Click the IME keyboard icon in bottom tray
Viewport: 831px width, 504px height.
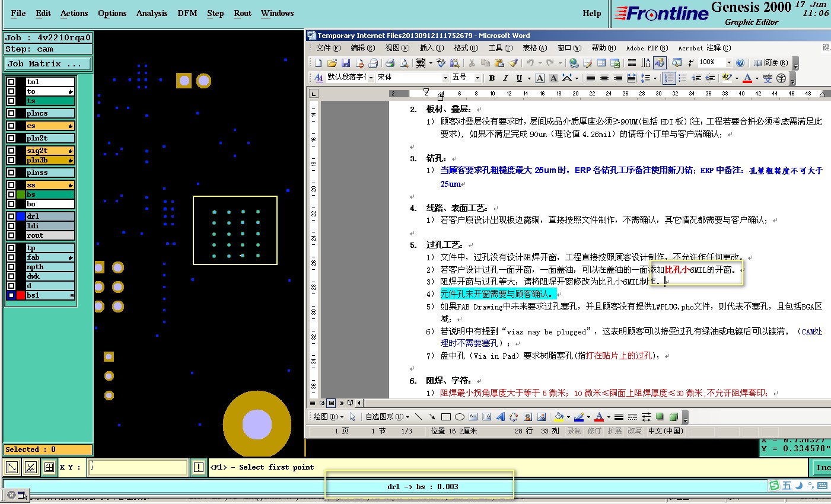(822, 486)
